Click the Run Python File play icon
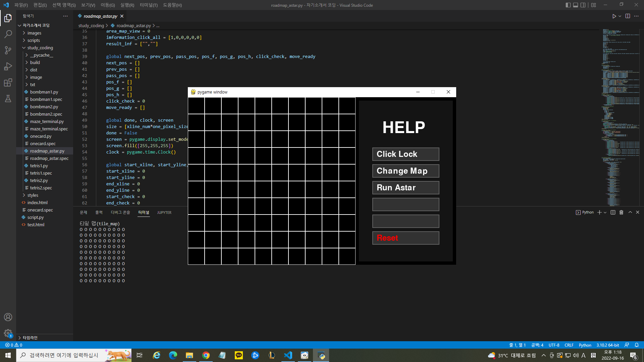 tap(614, 16)
